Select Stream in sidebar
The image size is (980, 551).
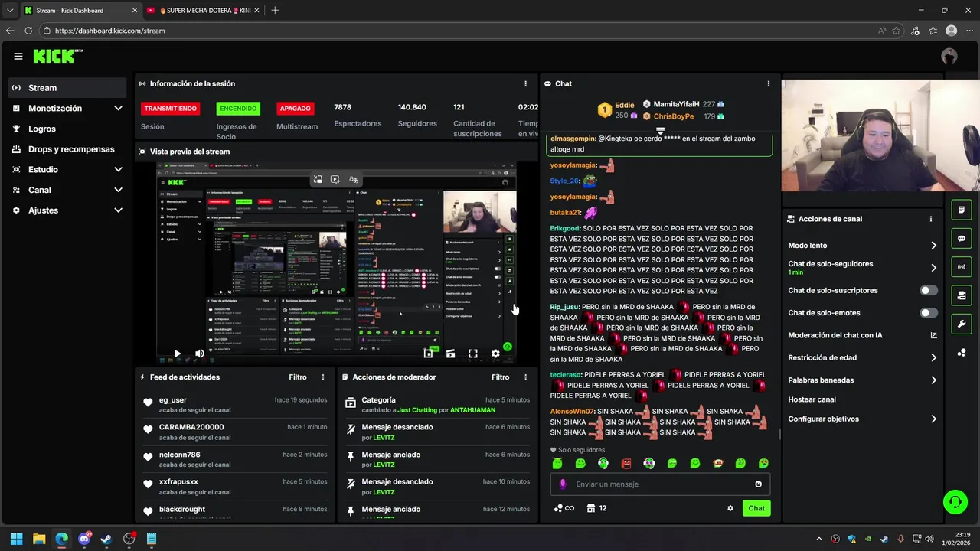point(67,88)
